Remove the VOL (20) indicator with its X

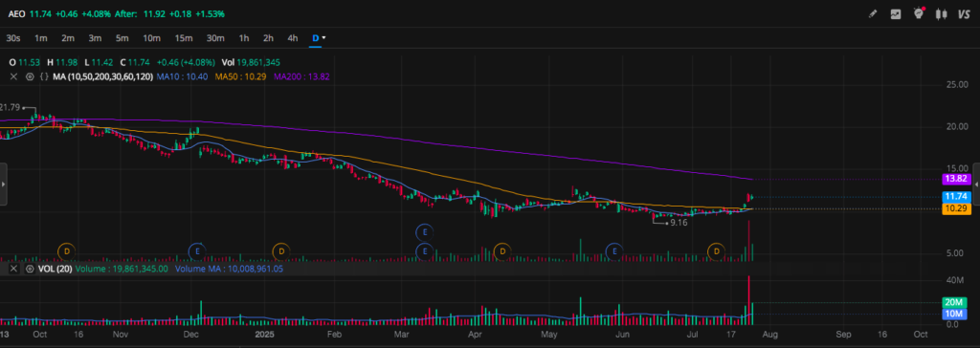[x=13, y=269]
